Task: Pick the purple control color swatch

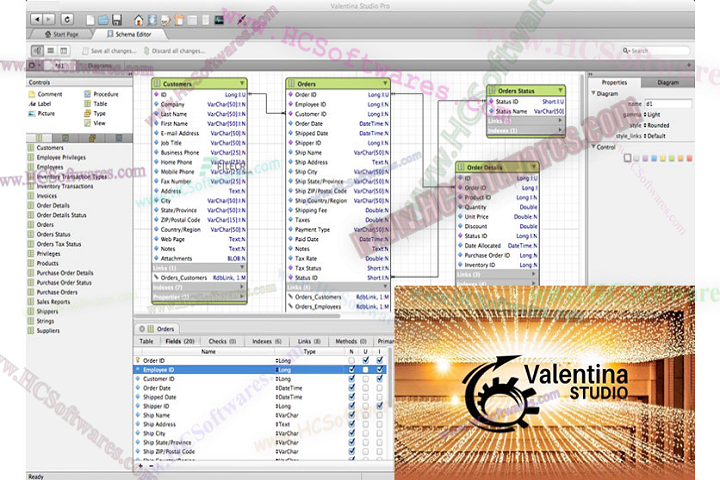Action: pos(645,158)
